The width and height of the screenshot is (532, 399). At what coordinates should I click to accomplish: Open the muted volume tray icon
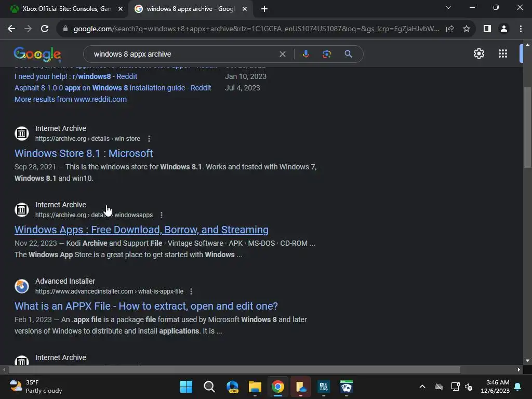pyautogui.click(x=469, y=387)
